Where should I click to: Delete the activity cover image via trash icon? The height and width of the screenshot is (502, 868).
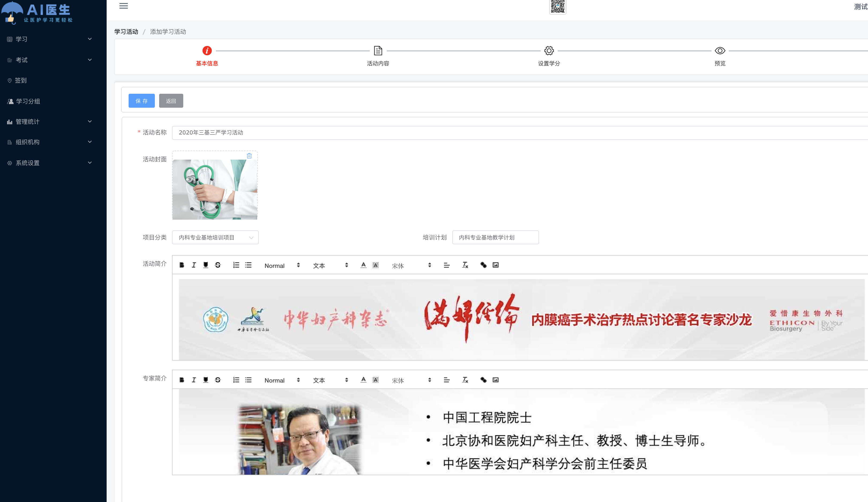click(249, 156)
